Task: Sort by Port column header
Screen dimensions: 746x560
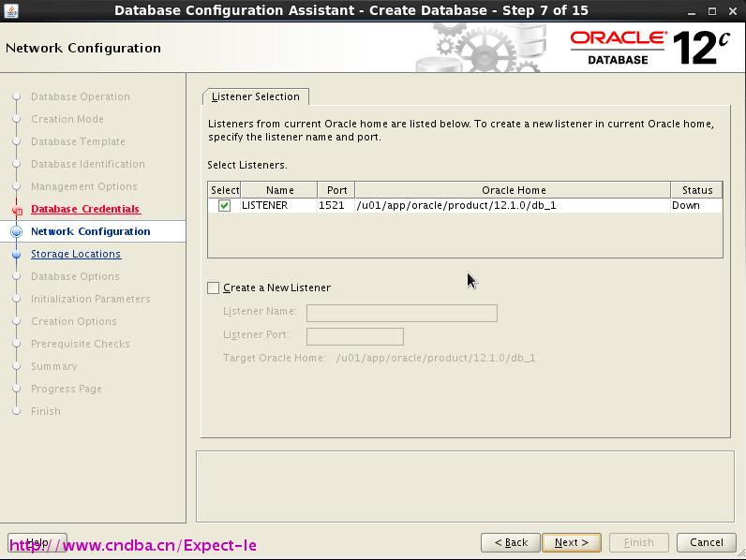Action: [x=336, y=190]
